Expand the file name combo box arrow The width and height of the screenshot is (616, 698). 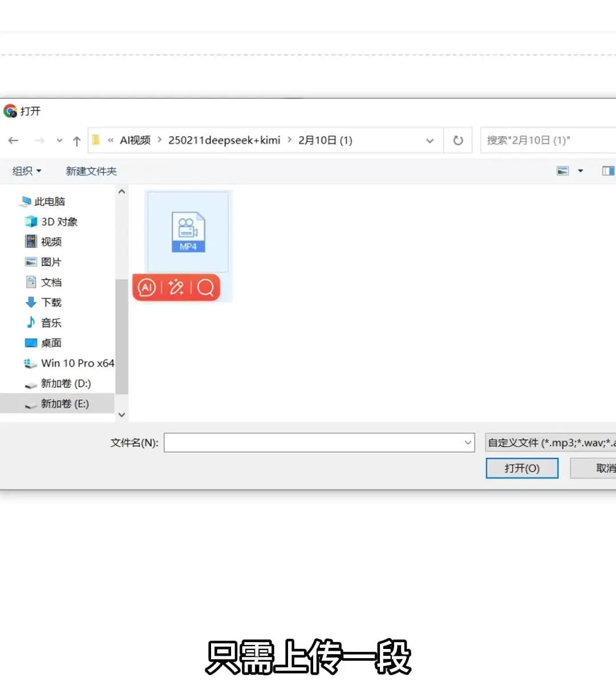[x=467, y=443]
